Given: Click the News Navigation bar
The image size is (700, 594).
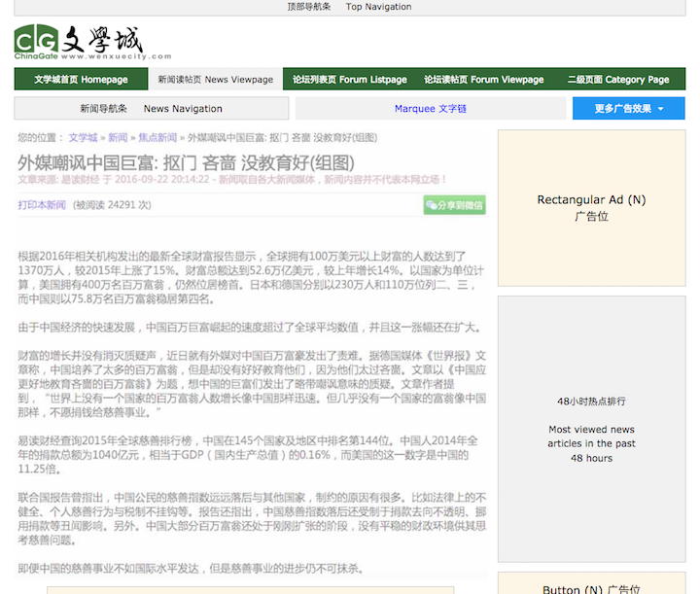Looking at the screenshot, I should tap(152, 109).
